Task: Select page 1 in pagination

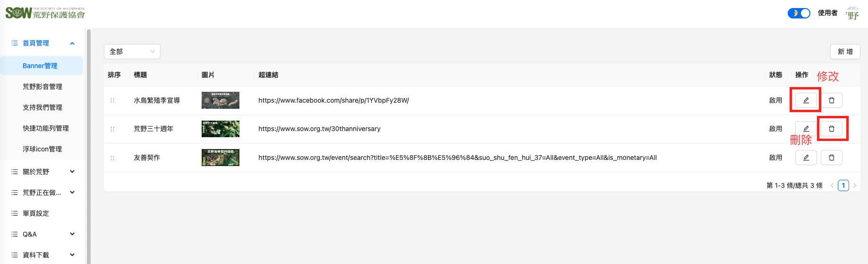Action: click(843, 185)
